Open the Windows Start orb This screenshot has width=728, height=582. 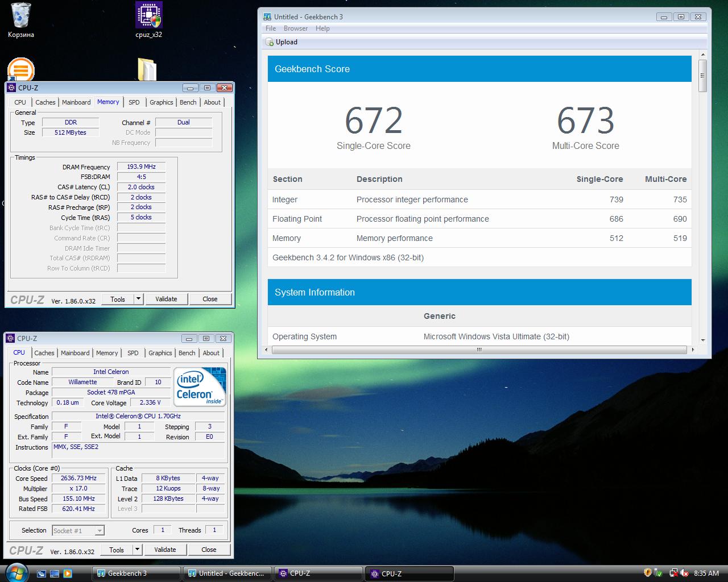tap(16, 572)
